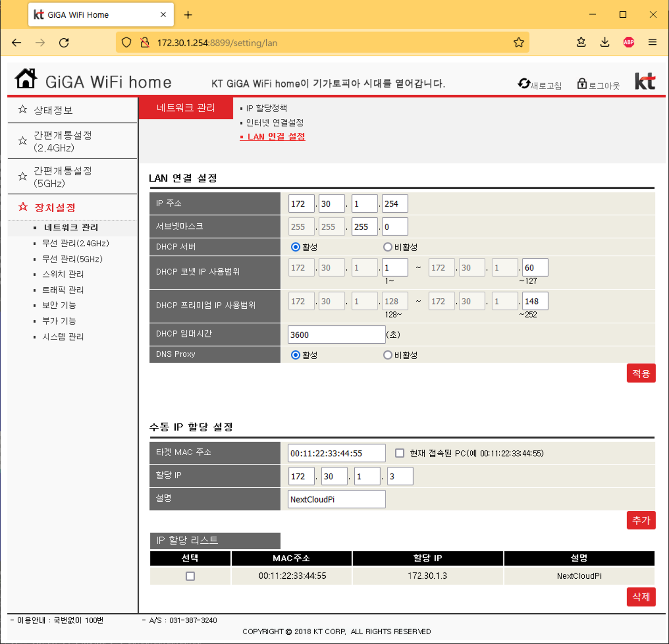Click the browser forward arrow

pos(40,43)
